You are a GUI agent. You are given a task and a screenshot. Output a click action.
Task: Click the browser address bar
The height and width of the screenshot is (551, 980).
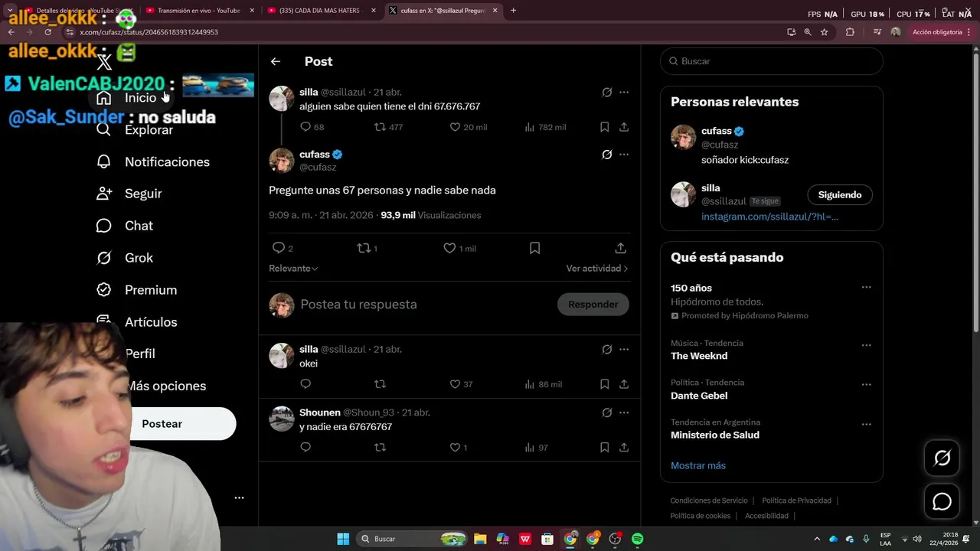421,32
